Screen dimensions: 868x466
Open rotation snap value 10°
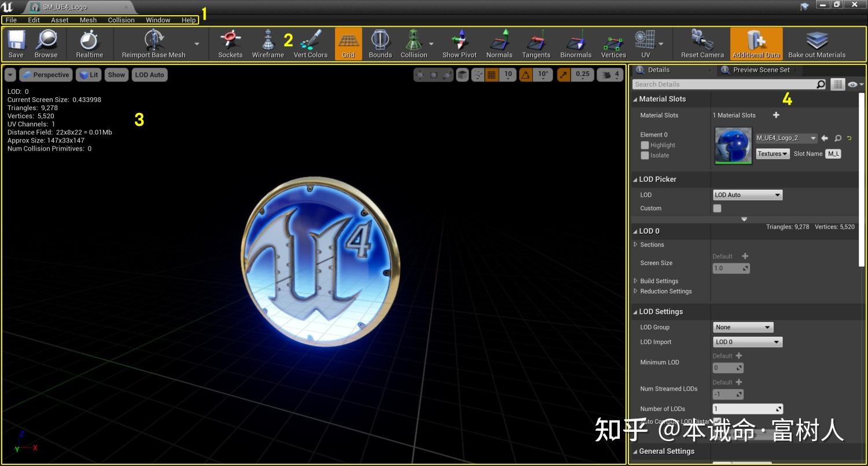point(543,74)
